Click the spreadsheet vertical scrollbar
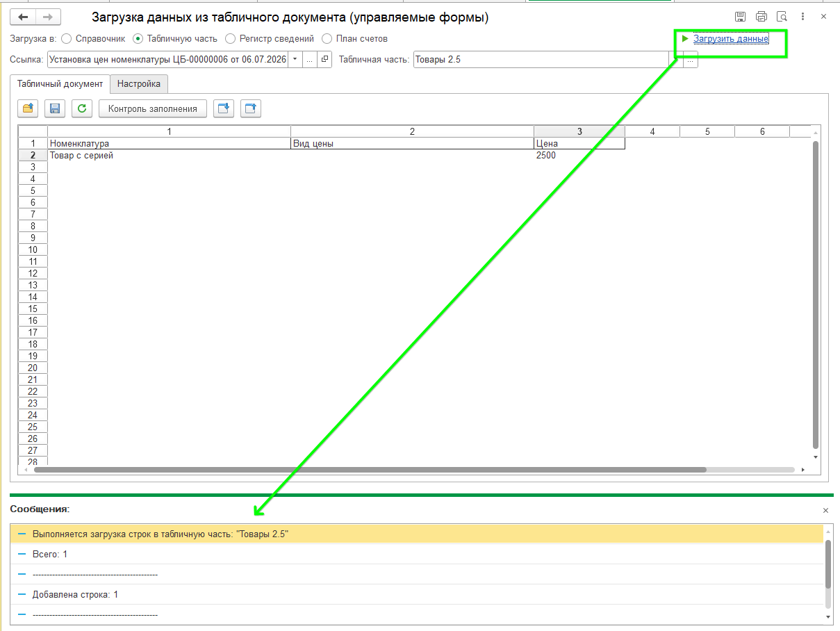 [x=816, y=294]
